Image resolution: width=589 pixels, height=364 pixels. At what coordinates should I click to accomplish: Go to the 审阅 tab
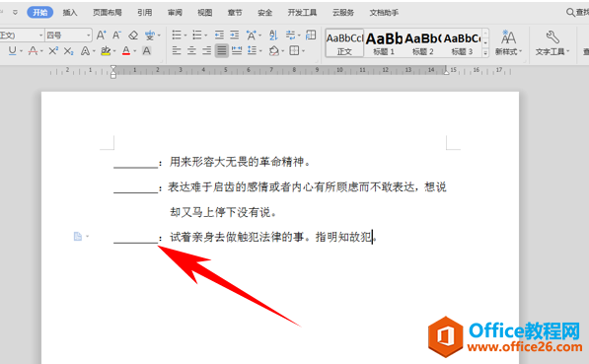[x=175, y=13]
